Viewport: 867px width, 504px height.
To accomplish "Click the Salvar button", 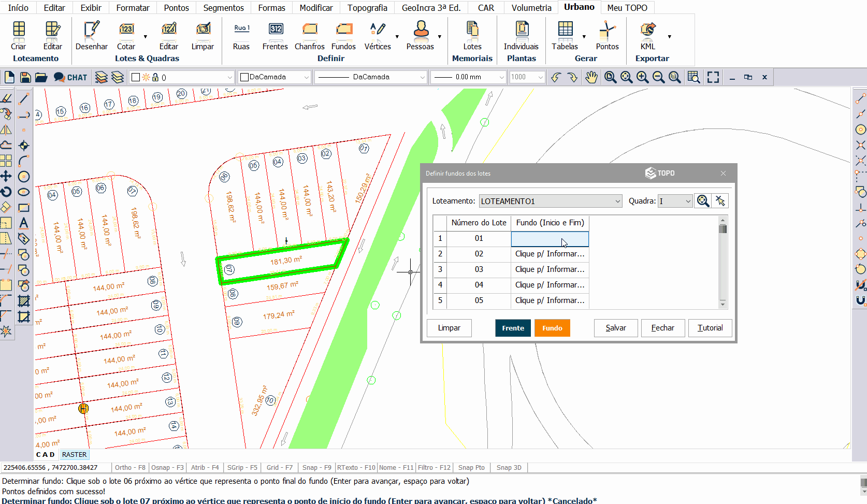I will click(x=615, y=328).
